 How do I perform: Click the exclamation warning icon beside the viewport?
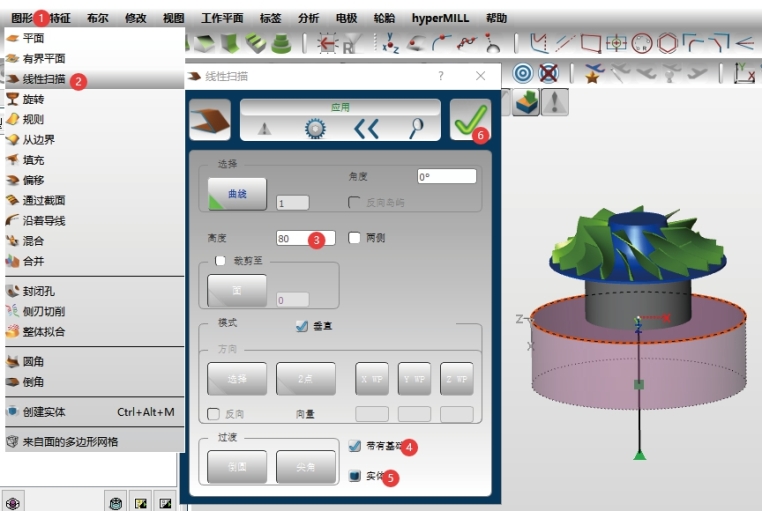pos(554,102)
